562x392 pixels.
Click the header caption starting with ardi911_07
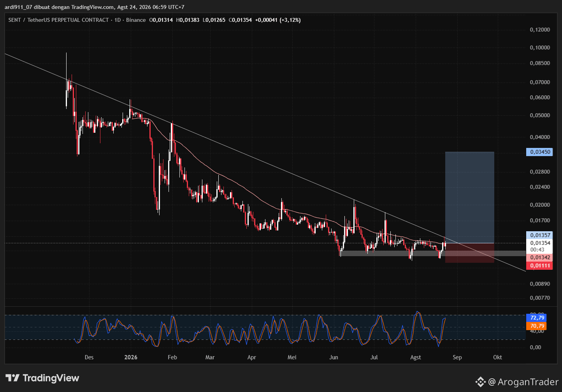pos(95,7)
